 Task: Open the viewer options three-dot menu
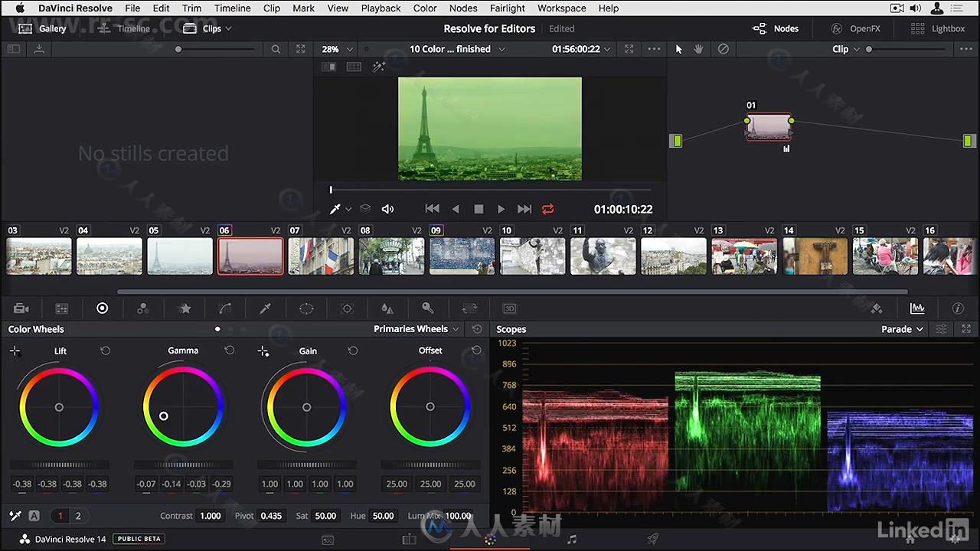click(x=654, y=48)
